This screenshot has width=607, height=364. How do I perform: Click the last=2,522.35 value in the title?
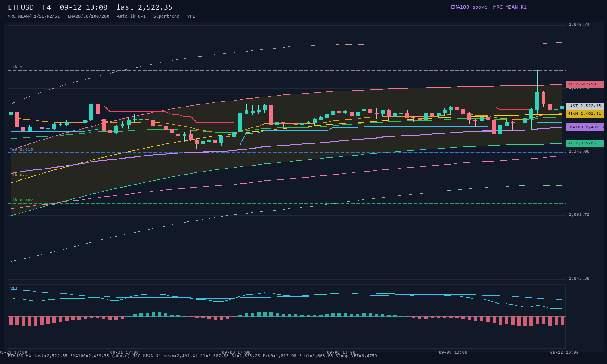[x=144, y=7]
